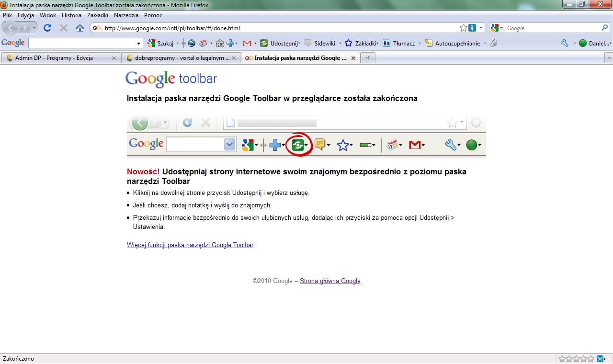This screenshot has width=613, height=364.
Task: Click the blue plus toolbar icon
Action: click(230, 43)
